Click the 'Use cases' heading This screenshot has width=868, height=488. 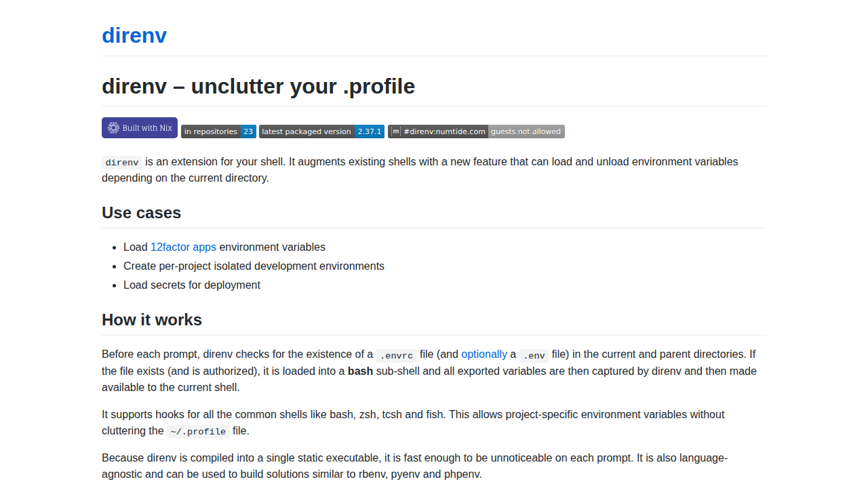point(141,213)
